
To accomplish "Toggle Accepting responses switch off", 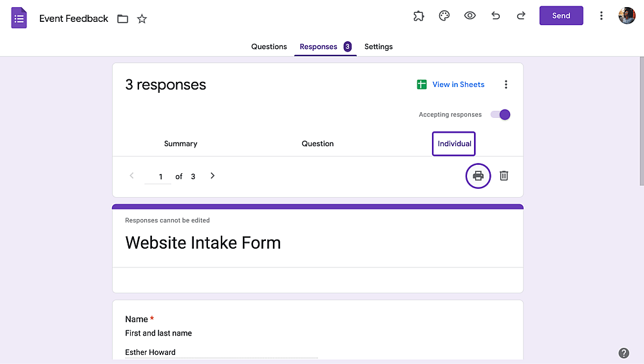I will [x=500, y=115].
